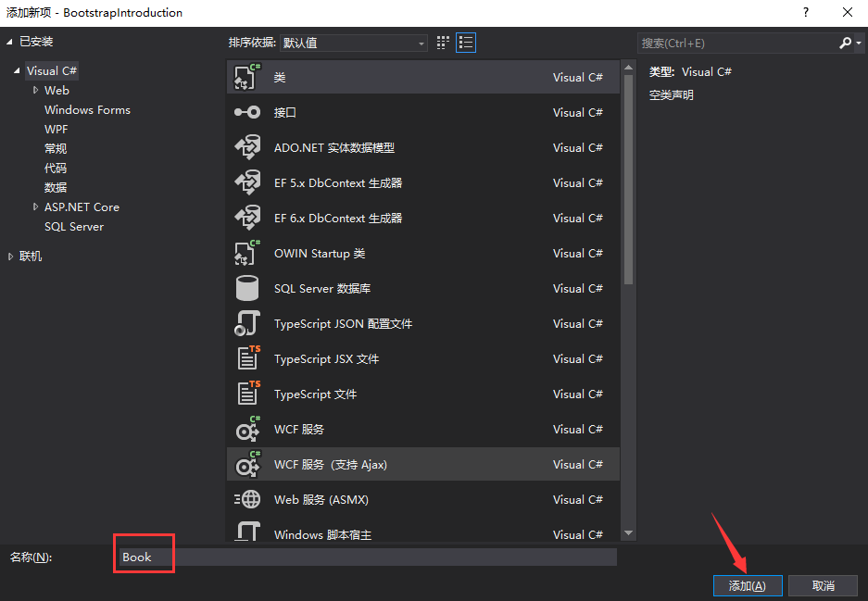868x601 pixels.
Task: Click the 联机 label
Action: click(x=31, y=257)
